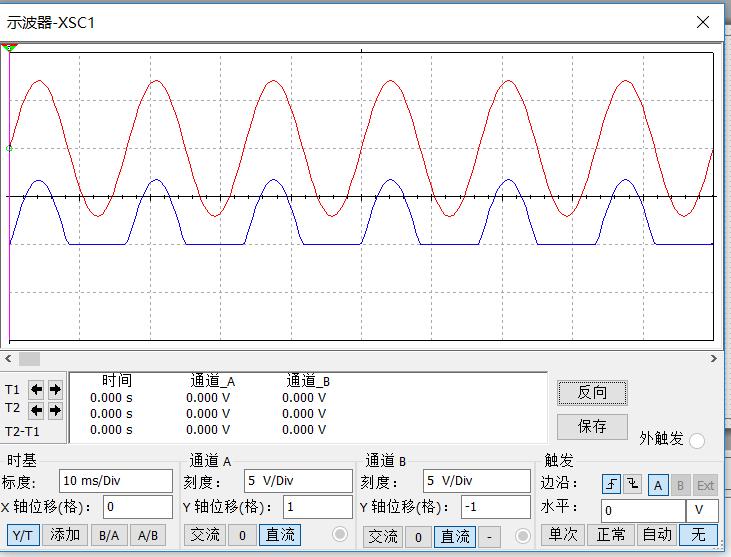Select rising edge trigger icon
Image resolution: width=731 pixels, height=557 pixels.
coord(611,485)
